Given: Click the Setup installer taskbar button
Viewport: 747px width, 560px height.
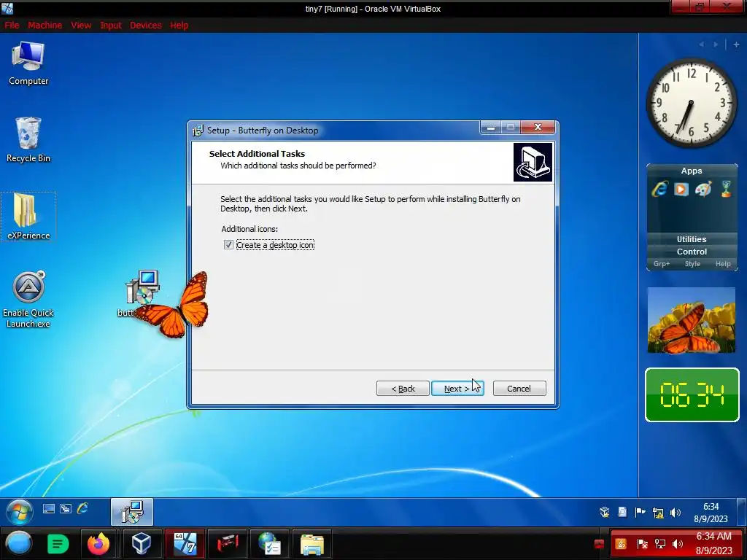Looking at the screenshot, I should pyautogui.click(x=132, y=512).
